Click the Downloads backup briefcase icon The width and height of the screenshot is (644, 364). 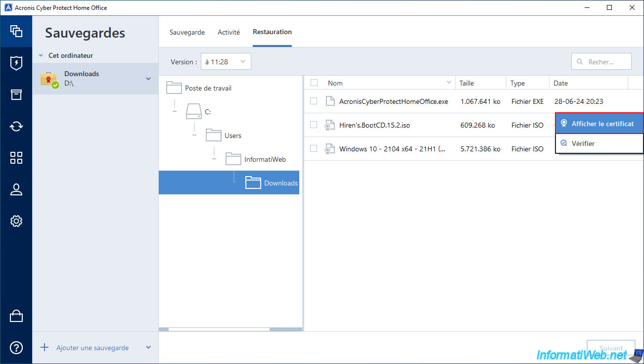click(49, 79)
